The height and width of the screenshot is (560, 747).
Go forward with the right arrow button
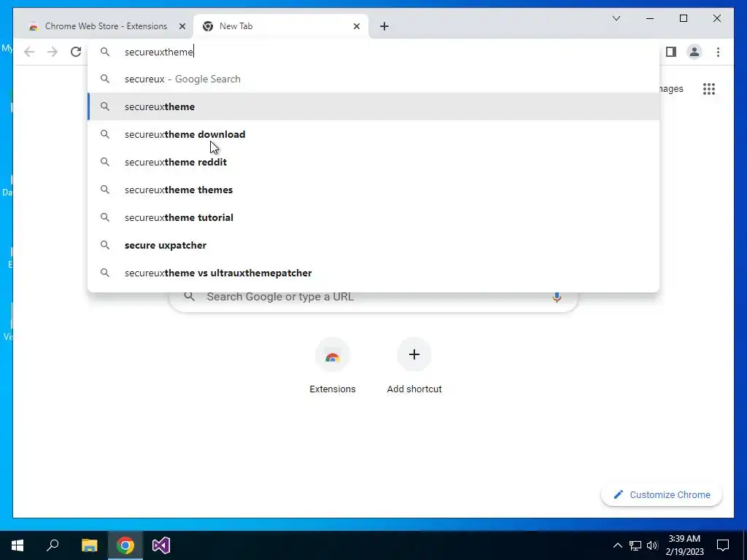tap(53, 52)
